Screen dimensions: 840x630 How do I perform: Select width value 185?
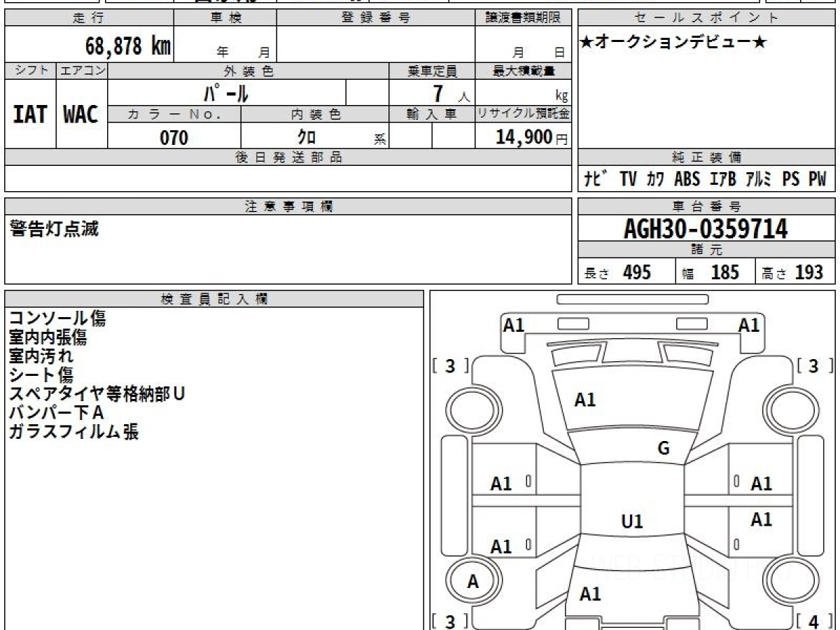pos(725,272)
